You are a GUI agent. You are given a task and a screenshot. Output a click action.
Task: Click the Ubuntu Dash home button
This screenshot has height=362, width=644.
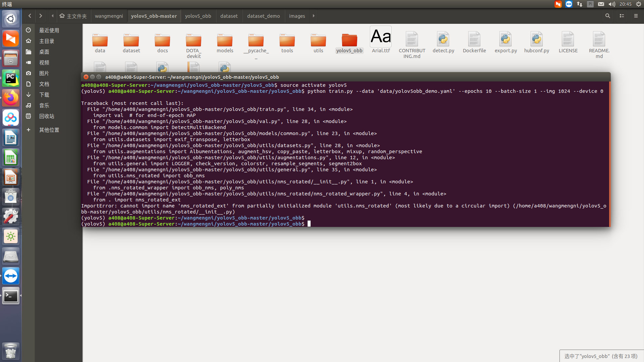point(11,19)
